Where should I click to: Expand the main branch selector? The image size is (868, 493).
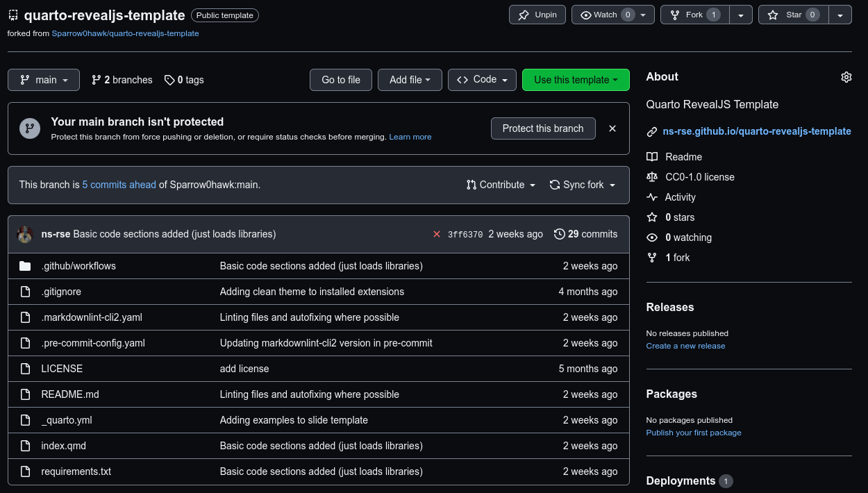click(x=44, y=80)
